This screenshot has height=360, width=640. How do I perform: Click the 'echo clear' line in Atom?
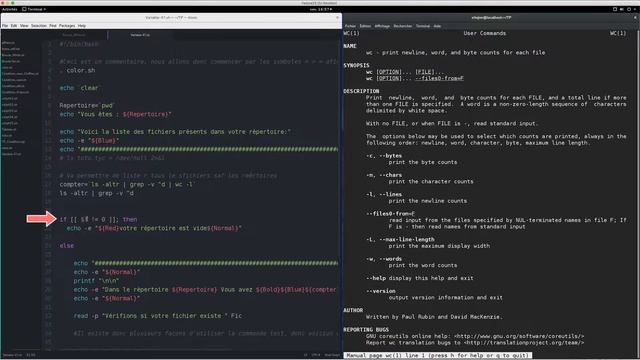click(x=79, y=88)
